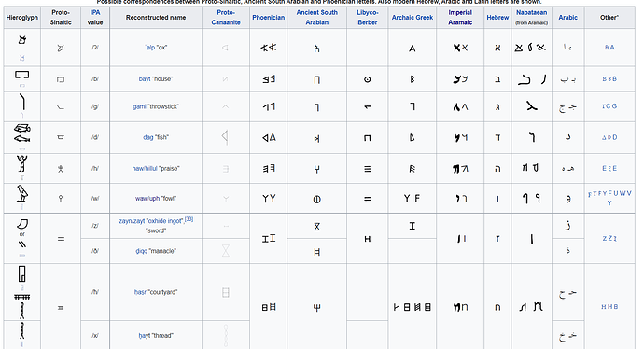Follow the Archaic Greek header link

(413, 17)
